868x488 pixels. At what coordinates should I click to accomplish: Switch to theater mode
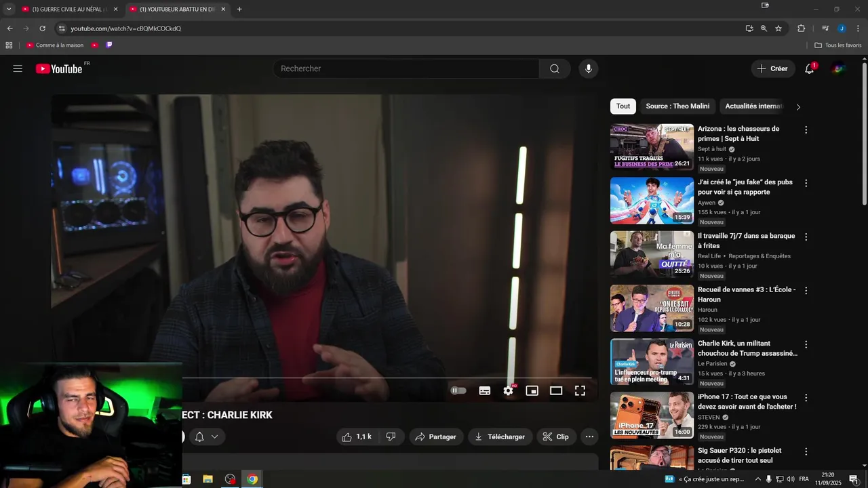click(556, 390)
